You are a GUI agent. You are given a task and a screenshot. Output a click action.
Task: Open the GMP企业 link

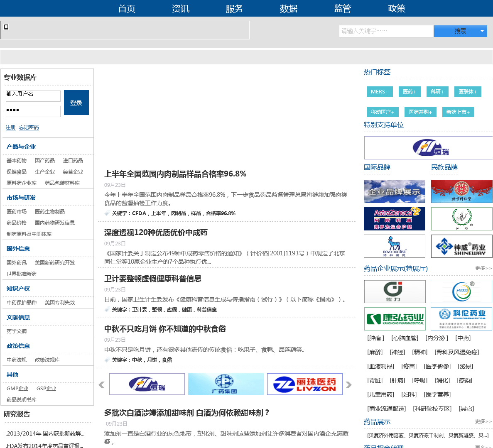(x=17, y=389)
